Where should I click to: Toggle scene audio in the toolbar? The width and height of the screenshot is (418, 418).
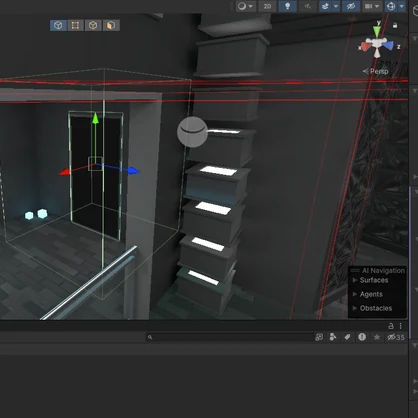click(x=307, y=6)
